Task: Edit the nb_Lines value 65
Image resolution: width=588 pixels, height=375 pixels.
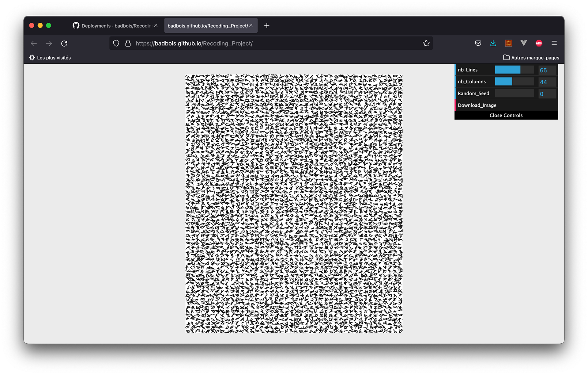Action: click(547, 70)
